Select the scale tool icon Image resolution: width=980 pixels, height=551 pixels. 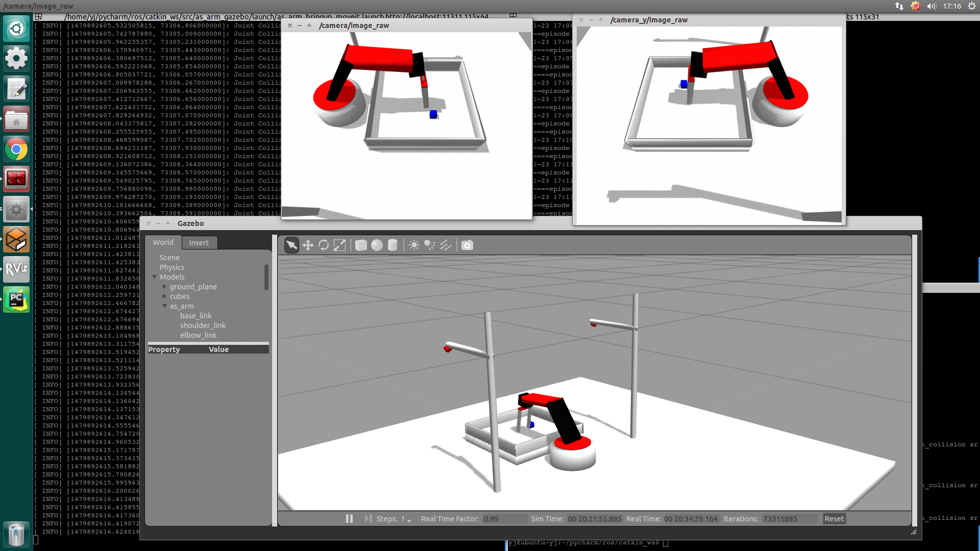[339, 245]
